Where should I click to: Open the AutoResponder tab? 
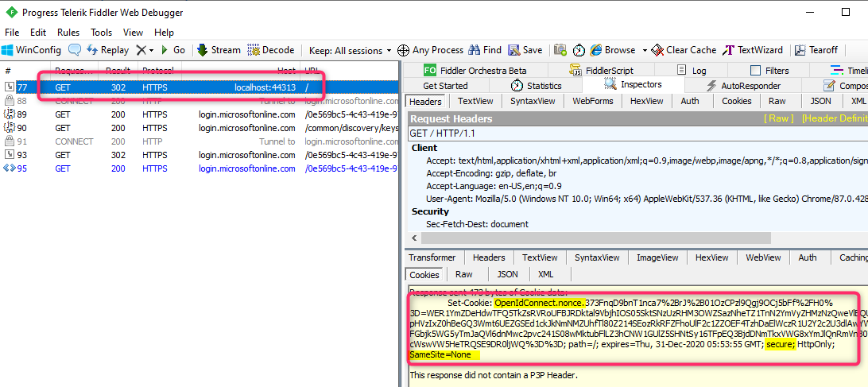[x=743, y=86]
